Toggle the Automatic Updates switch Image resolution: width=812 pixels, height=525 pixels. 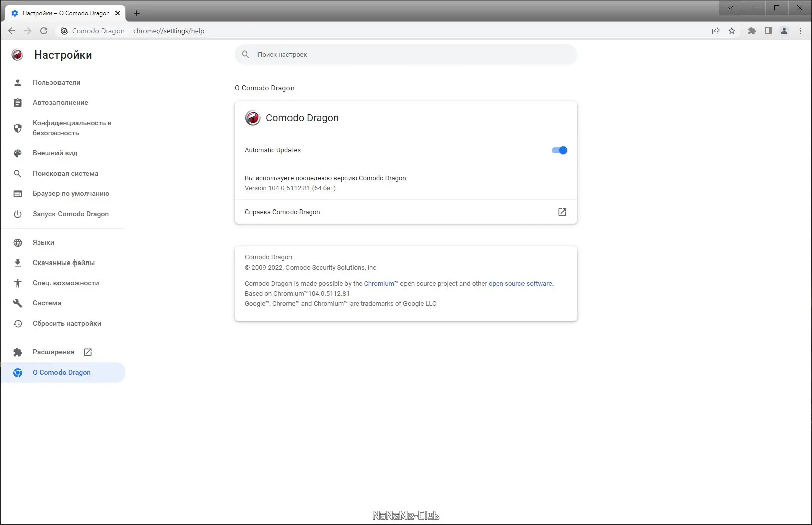pyautogui.click(x=559, y=150)
